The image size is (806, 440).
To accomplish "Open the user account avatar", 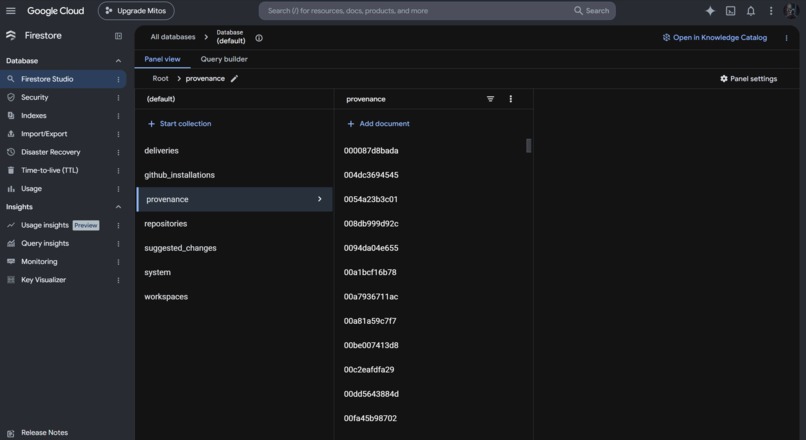I will click(x=791, y=11).
